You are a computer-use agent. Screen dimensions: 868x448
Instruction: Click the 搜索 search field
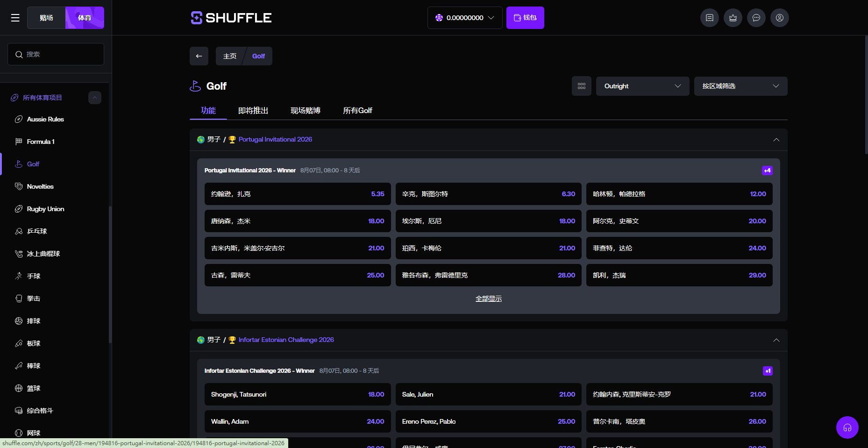(56, 54)
